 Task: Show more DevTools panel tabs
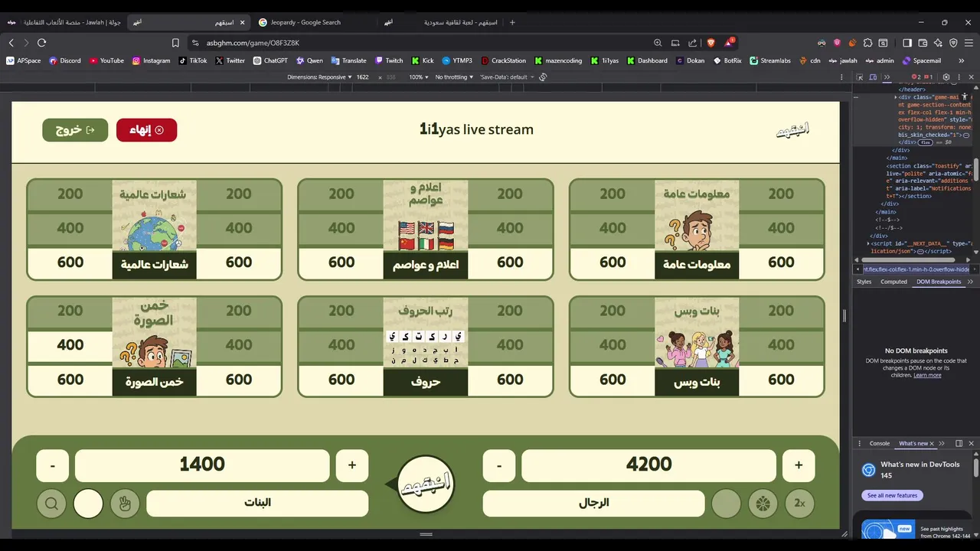887,77
